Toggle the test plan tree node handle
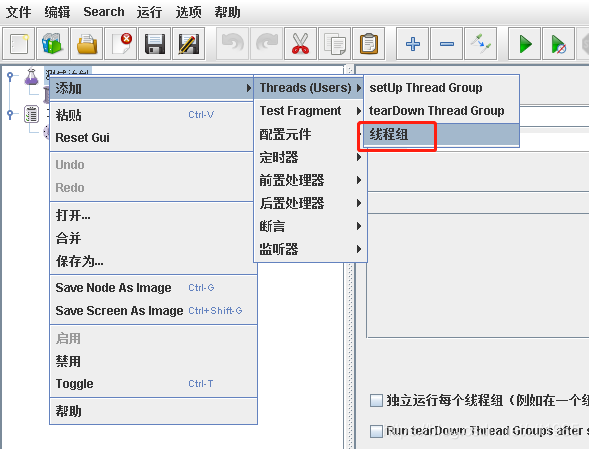The height and width of the screenshot is (449, 589). click(10, 76)
